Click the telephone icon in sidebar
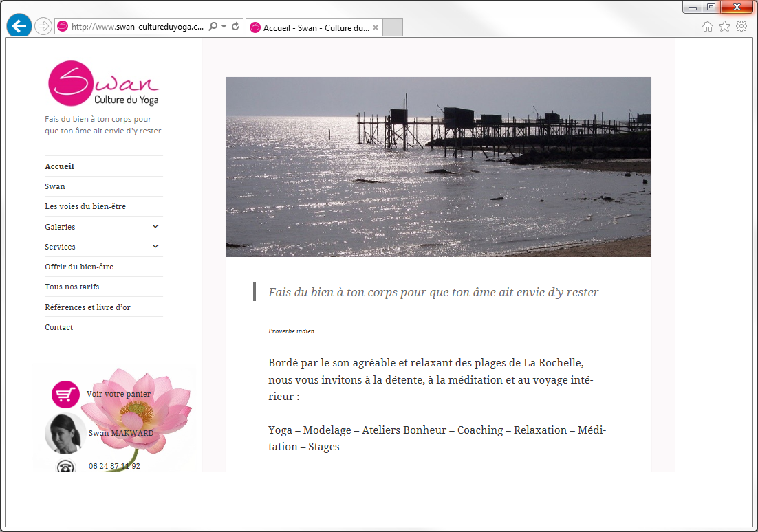Image resolution: width=758 pixels, height=532 pixels. [66, 467]
